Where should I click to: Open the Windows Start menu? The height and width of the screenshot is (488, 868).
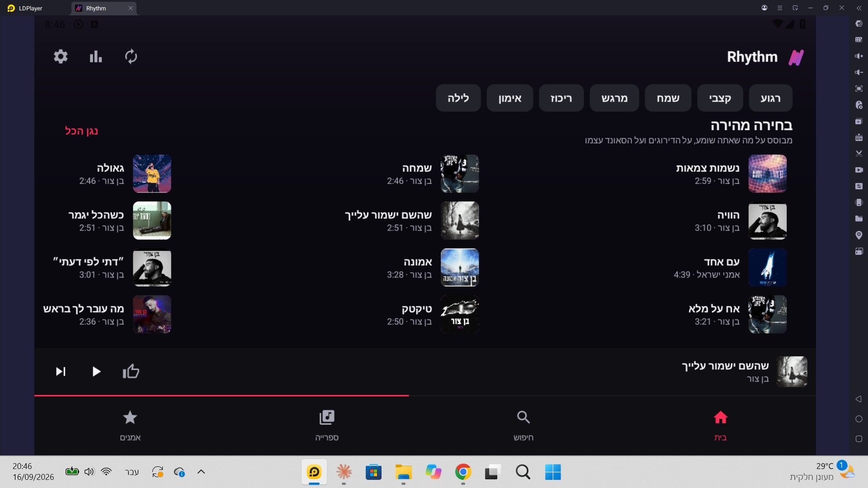pos(552,472)
